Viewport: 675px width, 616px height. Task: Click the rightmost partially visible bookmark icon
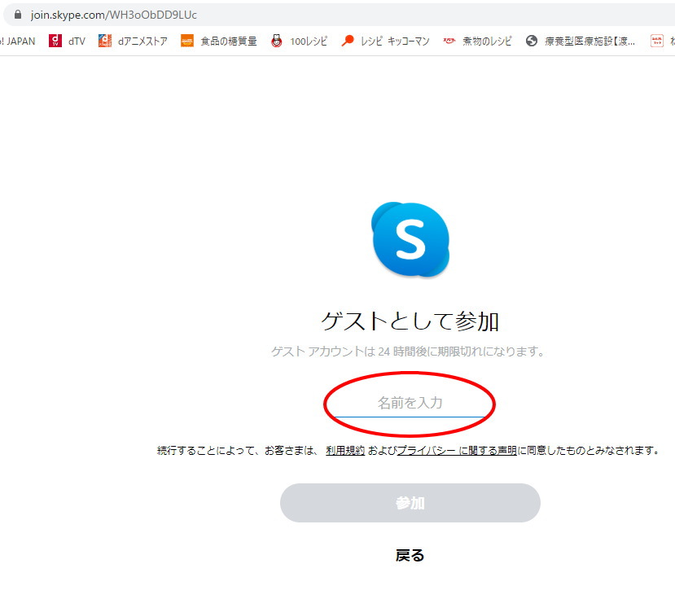656,41
